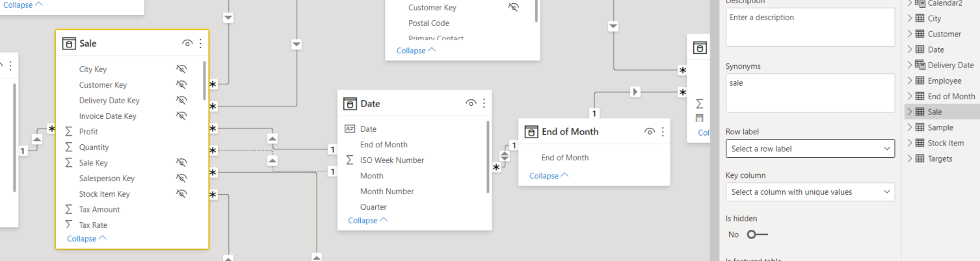Image resolution: width=980 pixels, height=261 pixels.
Task: Select the Tax Amount field
Action: [x=99, y=209]
